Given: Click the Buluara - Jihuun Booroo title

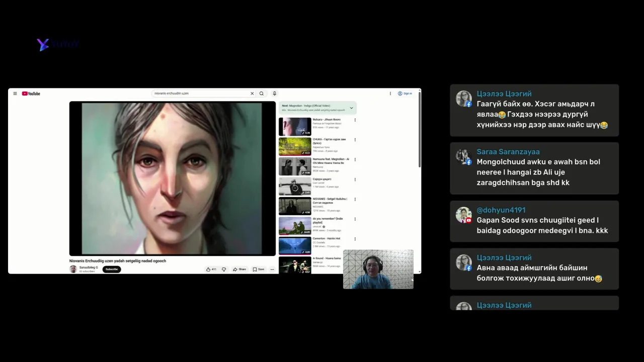Looking at the screenshot, I should [327, 120].
